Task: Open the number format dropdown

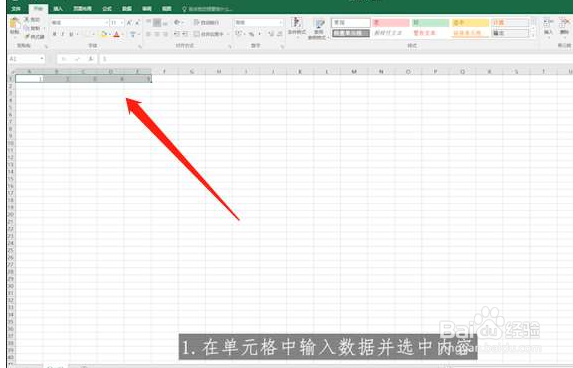Action: point(281,23)
